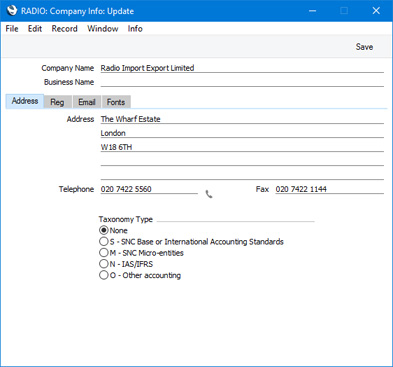Click the Fax number field
393x367 pixels.
coord(329,189)
